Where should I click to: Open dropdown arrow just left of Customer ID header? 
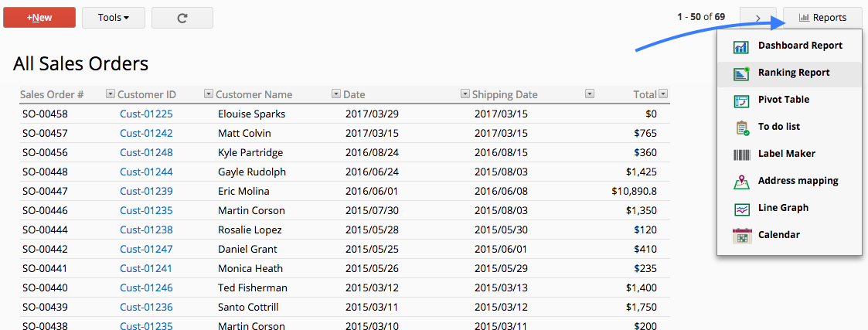pyautogui.click(x=111, y=94)
